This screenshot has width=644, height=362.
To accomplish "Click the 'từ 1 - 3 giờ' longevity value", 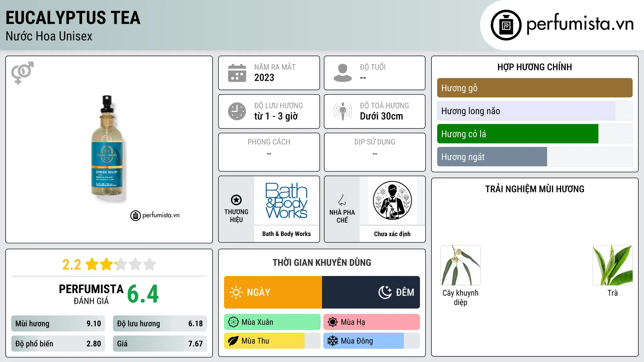I will tap(276, 116).
